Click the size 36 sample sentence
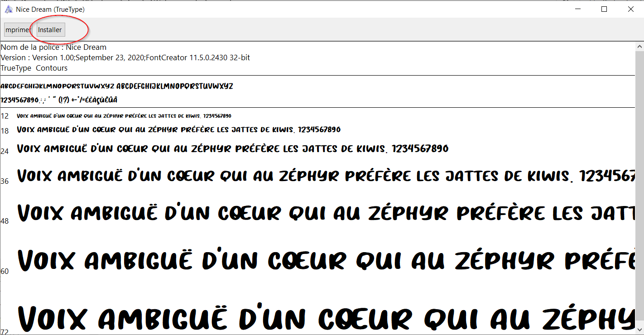Image resolution: width=644 pixels, height=335 pixels. [x=326, y=175]
